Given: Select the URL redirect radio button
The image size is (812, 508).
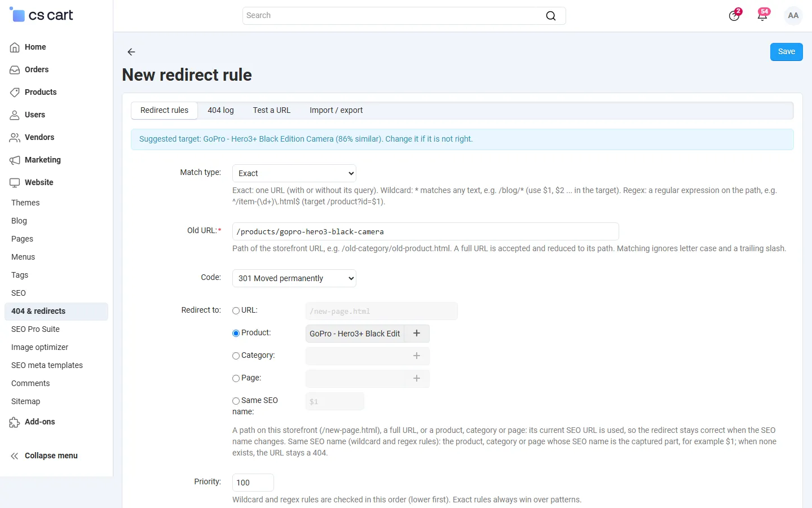Looking at the screenshot, I should coord(236,311).
